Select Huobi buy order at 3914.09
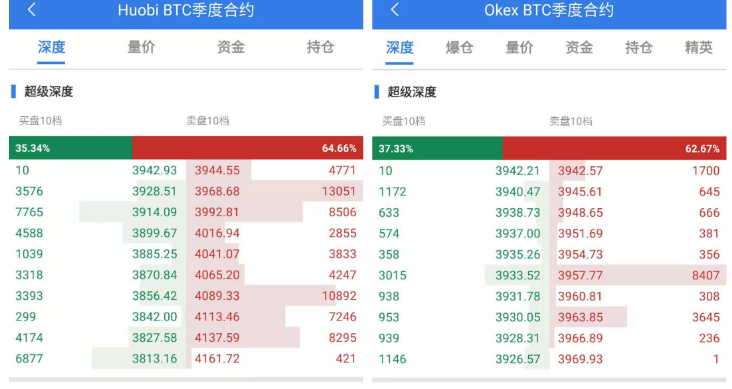This screenshot has height=389, width=732. 98,212
